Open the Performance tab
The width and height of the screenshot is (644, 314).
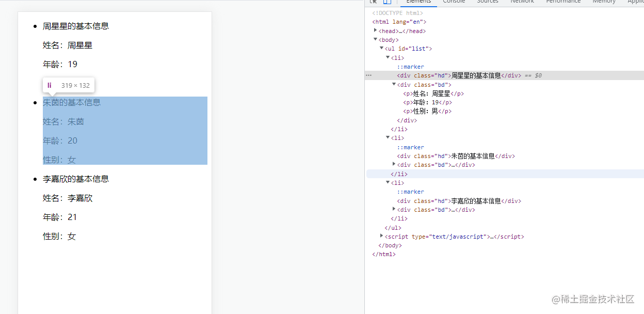coord(563,2)
